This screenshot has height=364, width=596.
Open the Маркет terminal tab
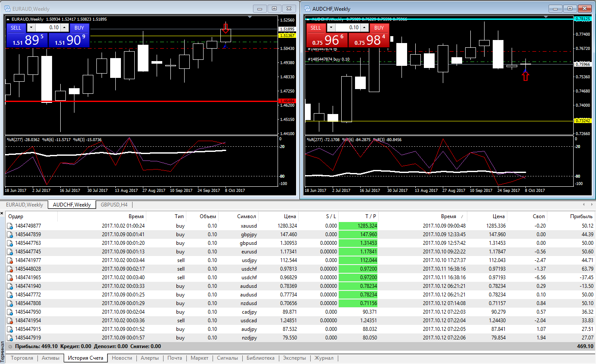click(200, 358)
